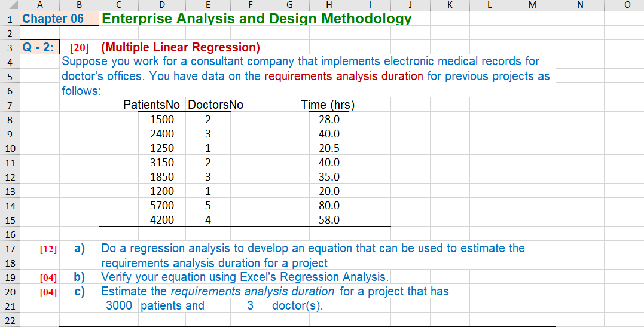Select column D header
This screenshot has width=644, height=327.
pyautogui.click(x=162, y=5)
